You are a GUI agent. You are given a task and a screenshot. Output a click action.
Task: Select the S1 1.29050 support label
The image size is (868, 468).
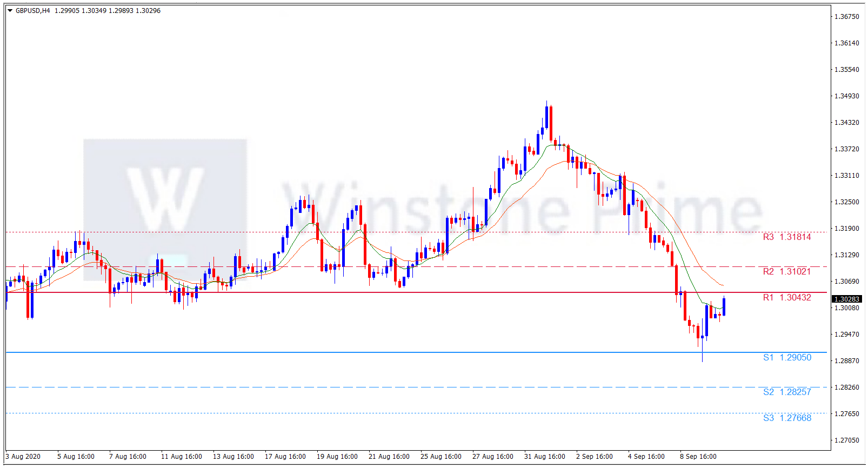(x=786, y=358)
